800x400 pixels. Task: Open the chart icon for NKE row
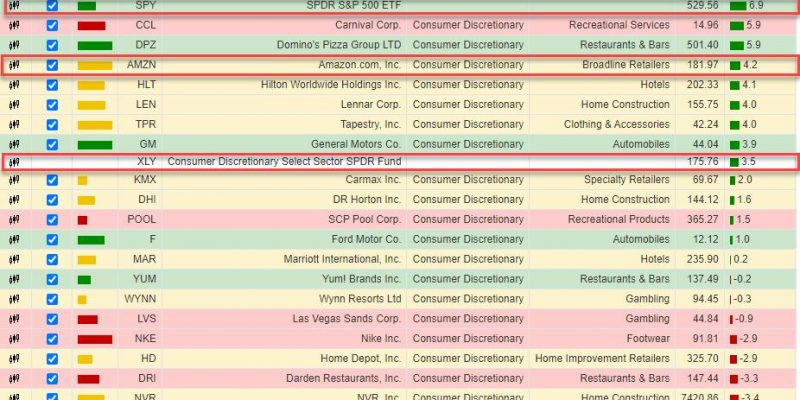coord(14,339)
